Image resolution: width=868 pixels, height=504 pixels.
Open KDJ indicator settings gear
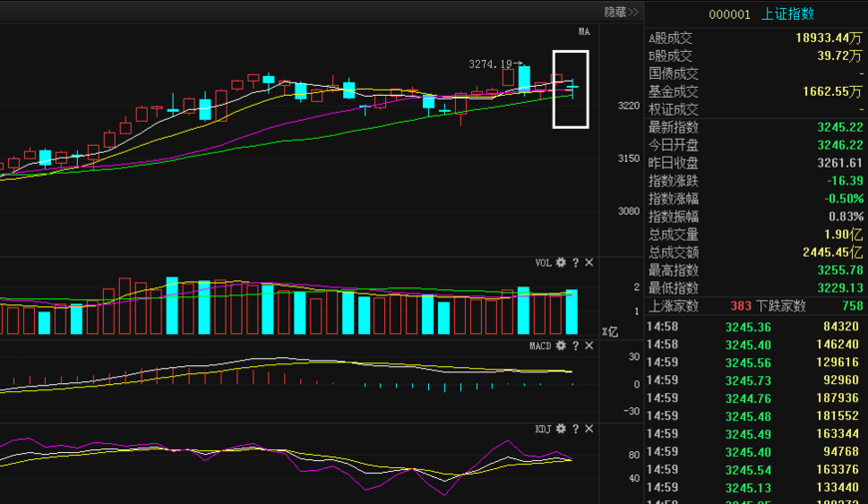pos(561,429)
